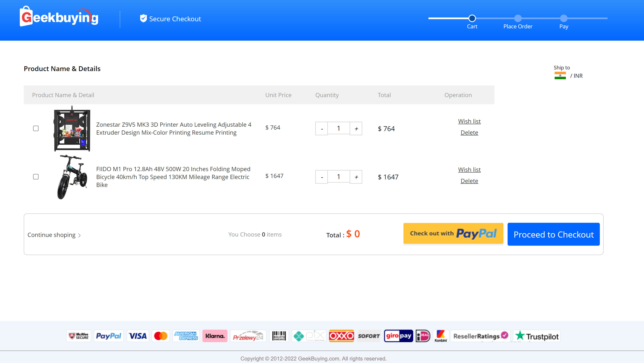Click the American Express icon
The width and height of the screenshot is (644, 363).
186,336
